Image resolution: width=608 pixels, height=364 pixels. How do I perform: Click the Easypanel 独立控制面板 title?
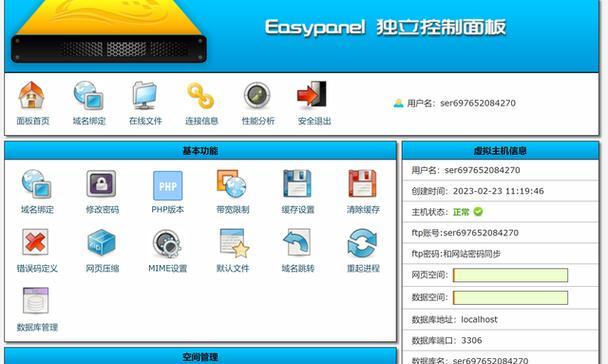[385, 27]
